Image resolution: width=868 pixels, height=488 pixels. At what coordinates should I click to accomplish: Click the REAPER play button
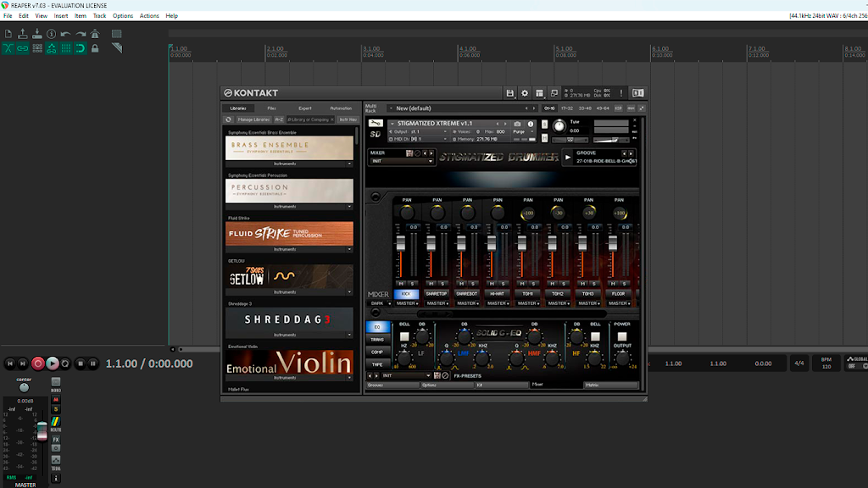(52, 363)
